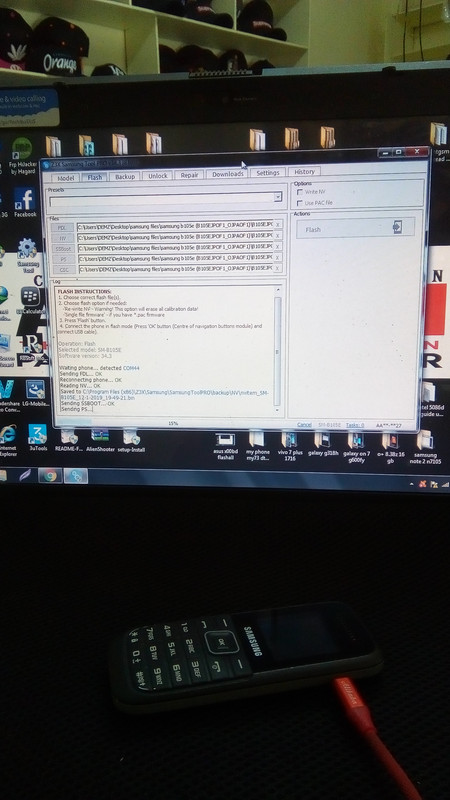Open the setup-install desktop file
The width and height of the screenshot is (450, 800).
pos(131,440)
